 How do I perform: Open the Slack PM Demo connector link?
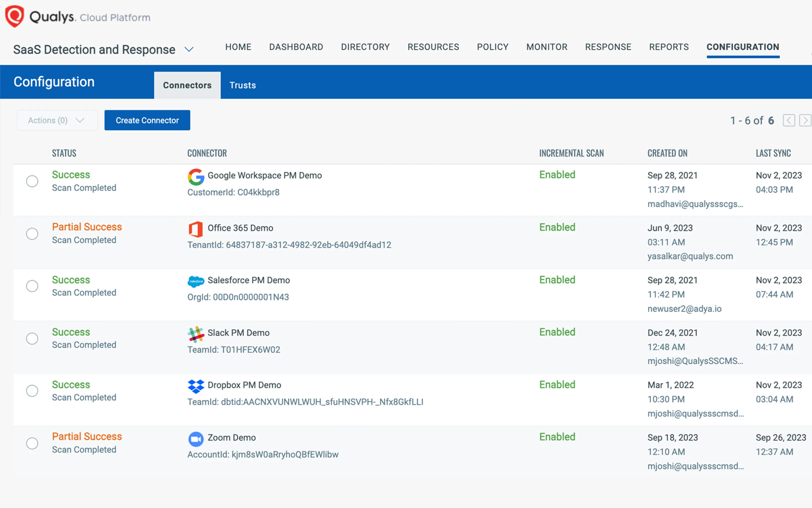(x=238, y=333)
